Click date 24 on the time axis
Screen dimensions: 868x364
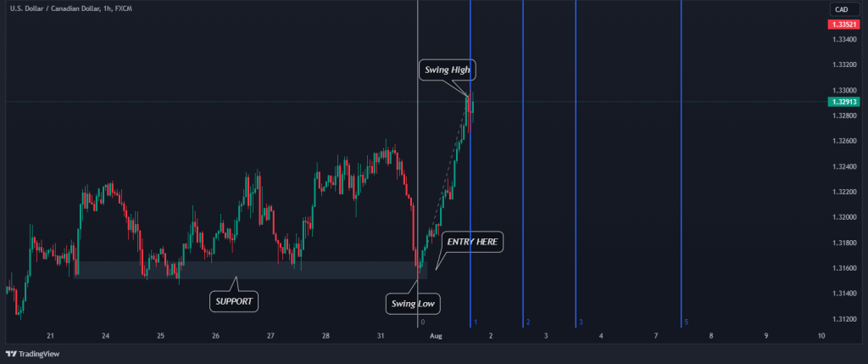coord(106,337)
